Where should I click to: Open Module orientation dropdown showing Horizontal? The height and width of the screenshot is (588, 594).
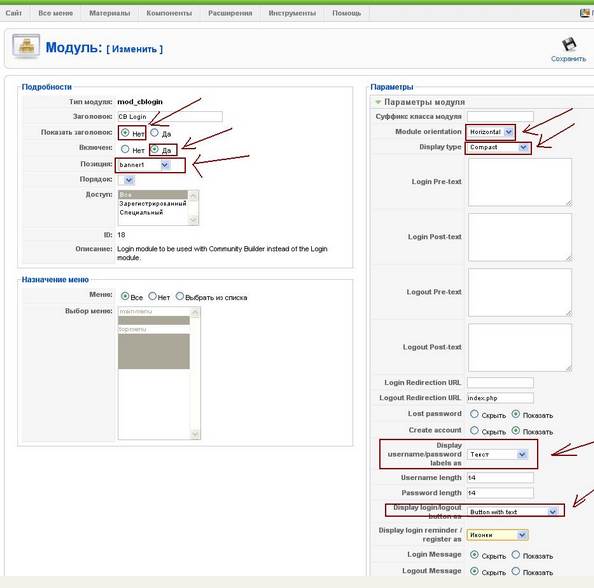(x=491, y=132)
